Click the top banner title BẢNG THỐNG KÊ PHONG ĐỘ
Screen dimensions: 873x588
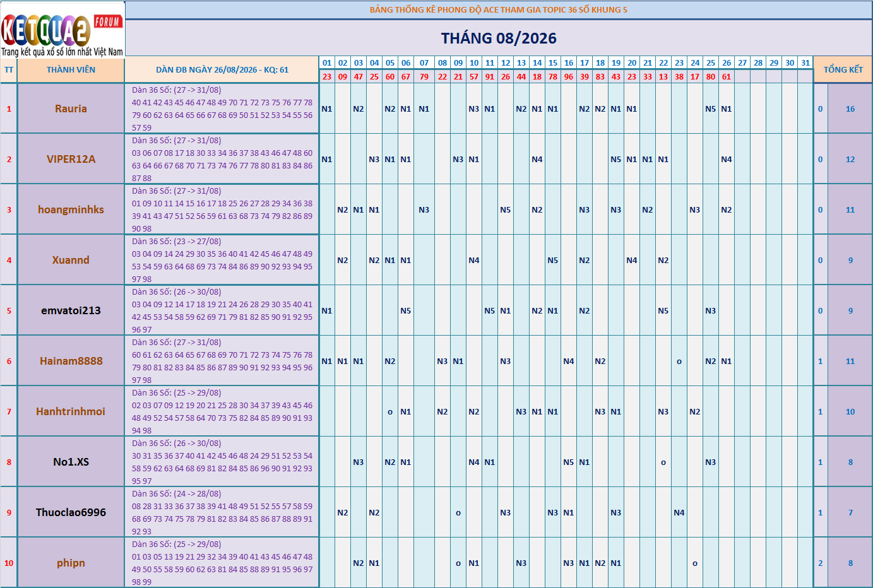[499, 9]
